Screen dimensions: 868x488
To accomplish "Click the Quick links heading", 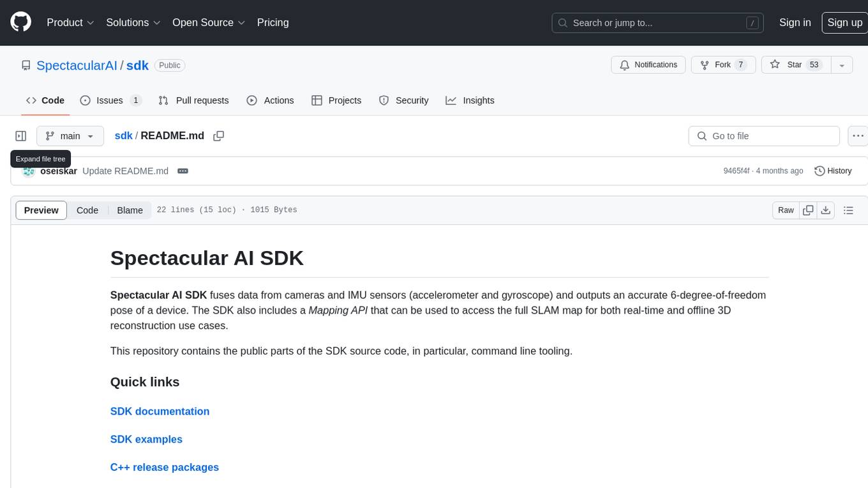I will point(145,382).
